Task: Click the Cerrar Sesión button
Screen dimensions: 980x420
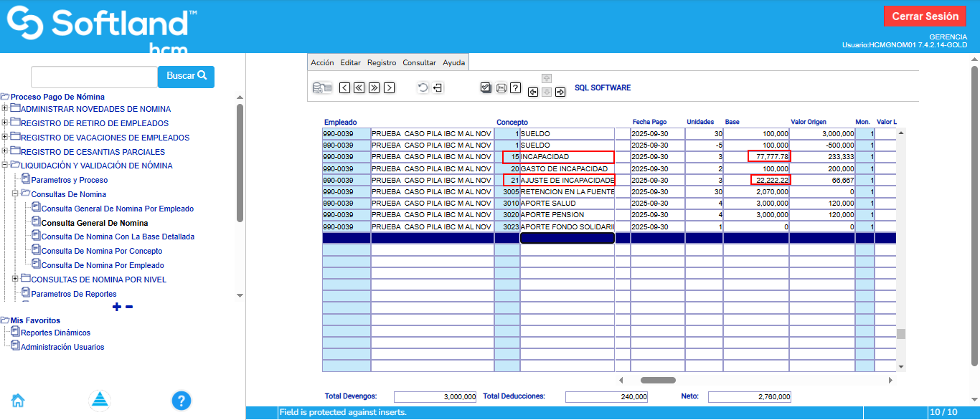Action: [925, 16]
